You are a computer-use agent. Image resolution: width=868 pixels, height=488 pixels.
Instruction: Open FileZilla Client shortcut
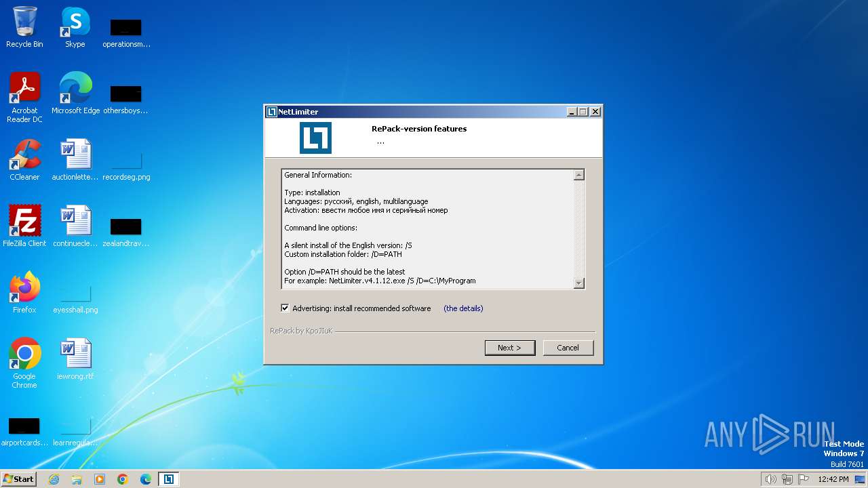click(x=24, y=226)
